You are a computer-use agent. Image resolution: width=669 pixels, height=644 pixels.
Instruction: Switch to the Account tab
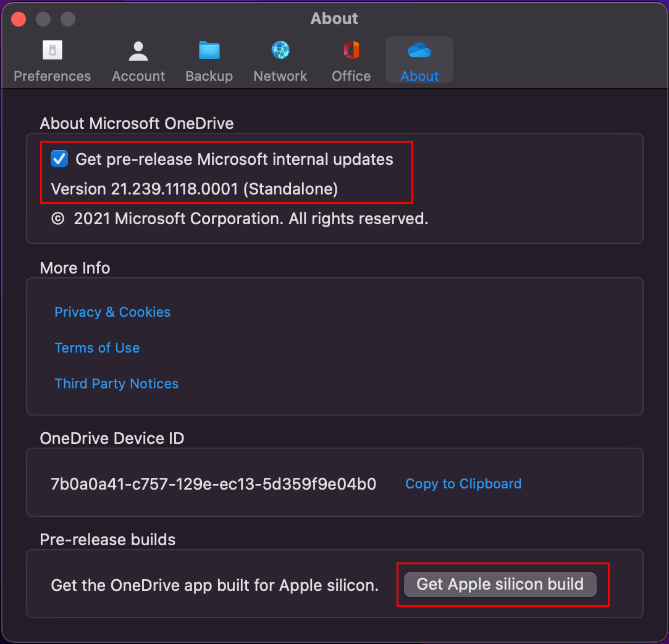pos(138,60)
